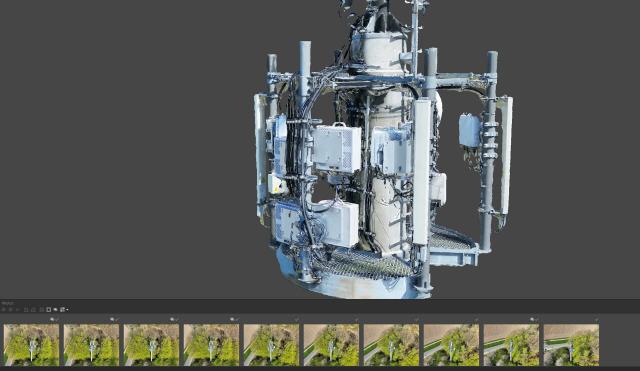Click the Enable Cameras icon in Photos toolbar
Screen dimensions: 640x371
click(3, 309)
